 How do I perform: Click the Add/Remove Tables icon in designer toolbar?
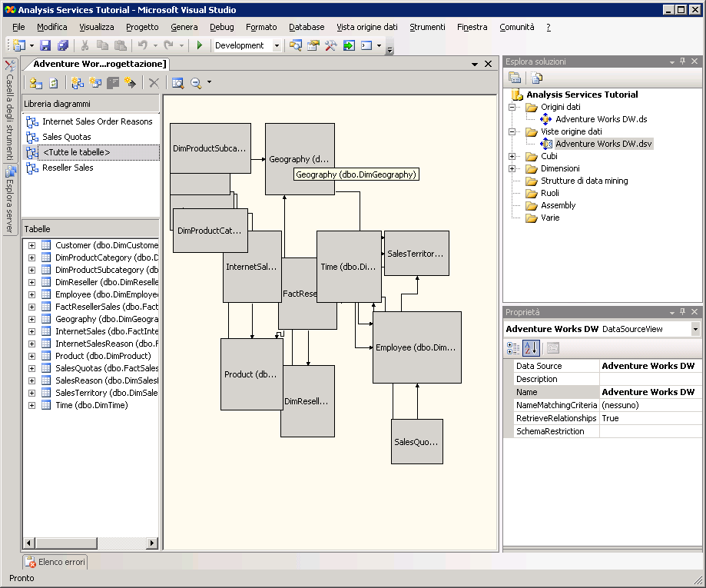(x=36, y=83)
